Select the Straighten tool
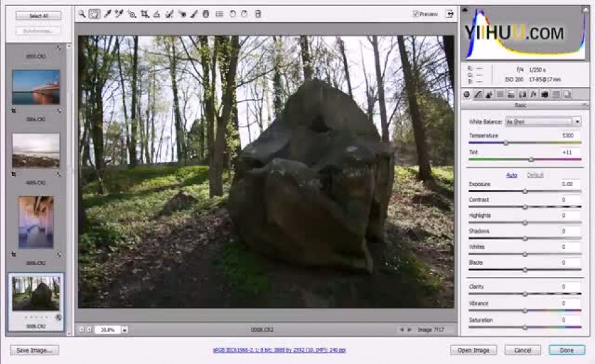The width and height of the screenshot is (595, 364). point(157,14)
